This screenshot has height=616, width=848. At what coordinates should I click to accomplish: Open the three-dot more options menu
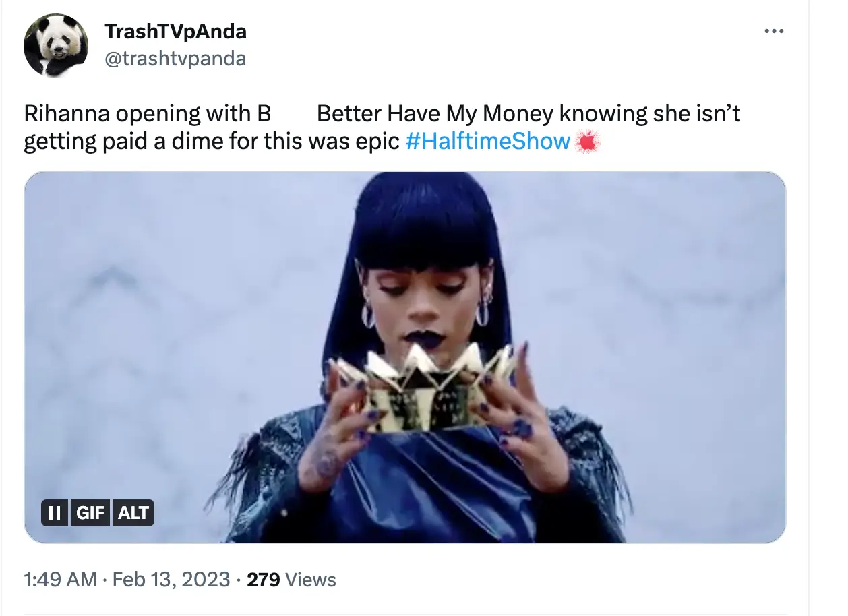pos(774,32)
